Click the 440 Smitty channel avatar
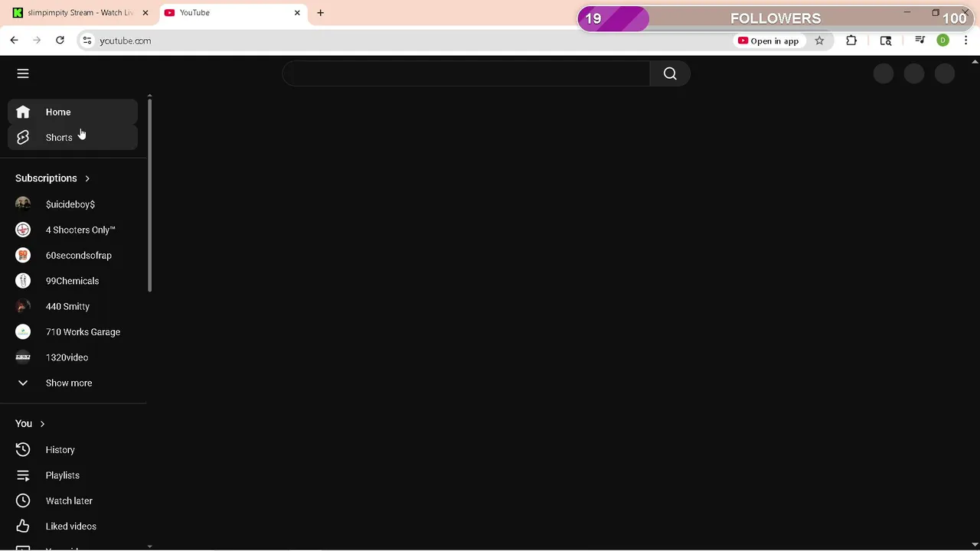This screenshot has height=551, width=980. pos(23,306)
